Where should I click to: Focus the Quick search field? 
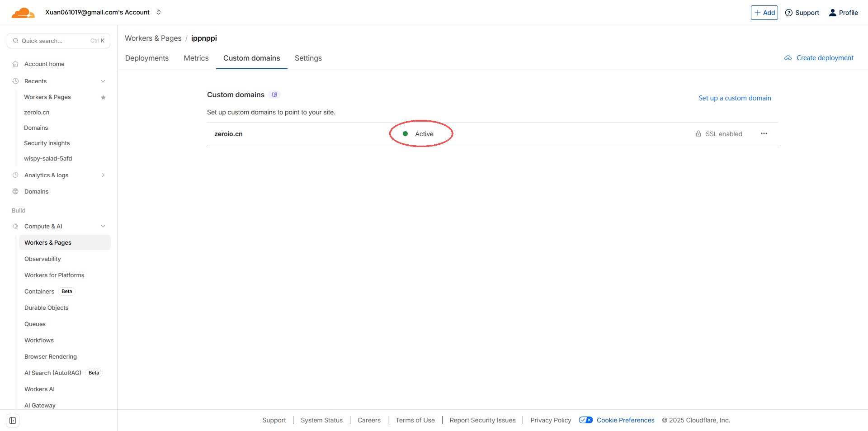click(59, 41)
